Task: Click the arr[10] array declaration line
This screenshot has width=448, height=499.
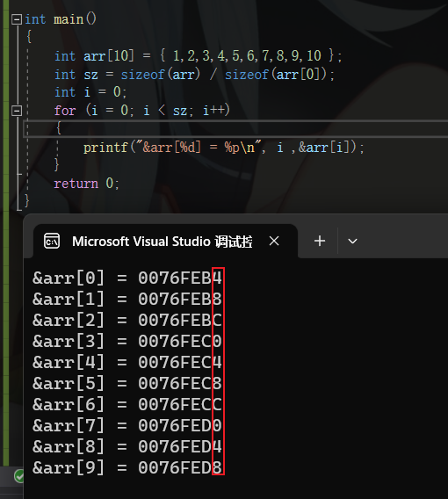Action: (x=198, y=56)
